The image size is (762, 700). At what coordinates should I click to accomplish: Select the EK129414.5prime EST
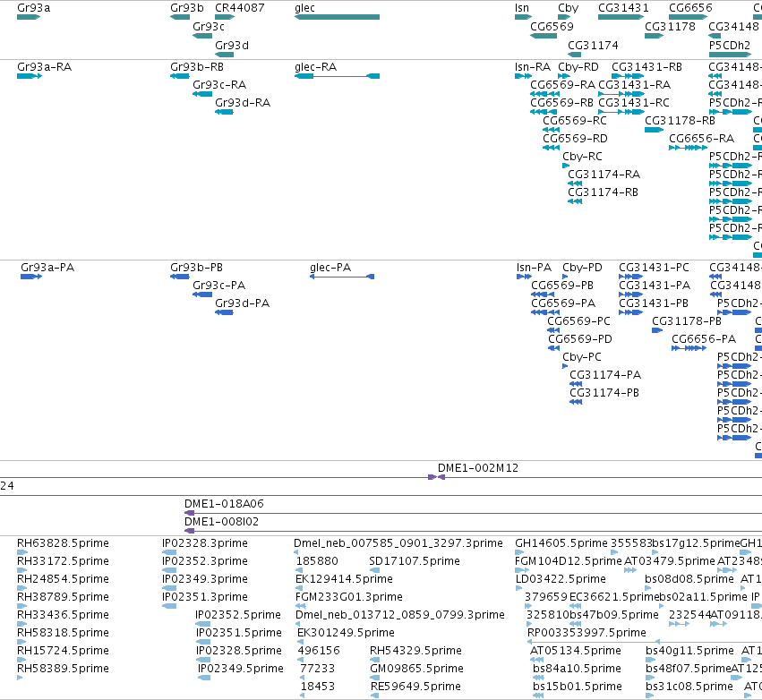click(x=299, y=588)
